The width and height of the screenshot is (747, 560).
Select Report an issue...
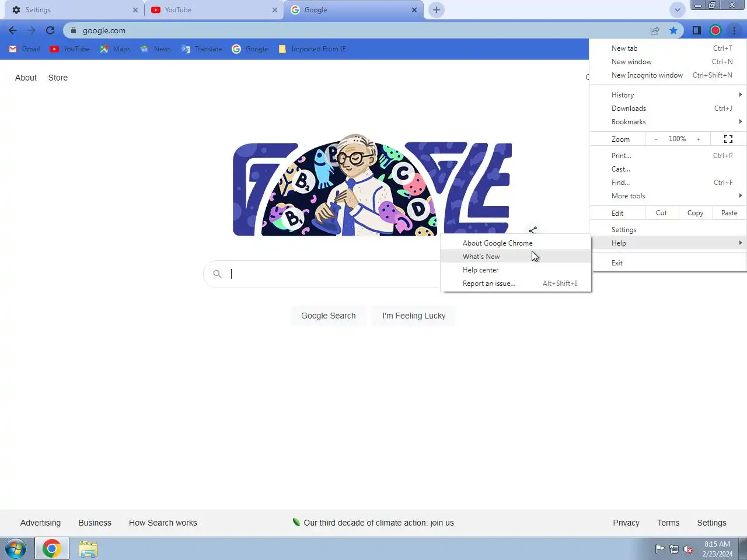click(x=516, y=283)
